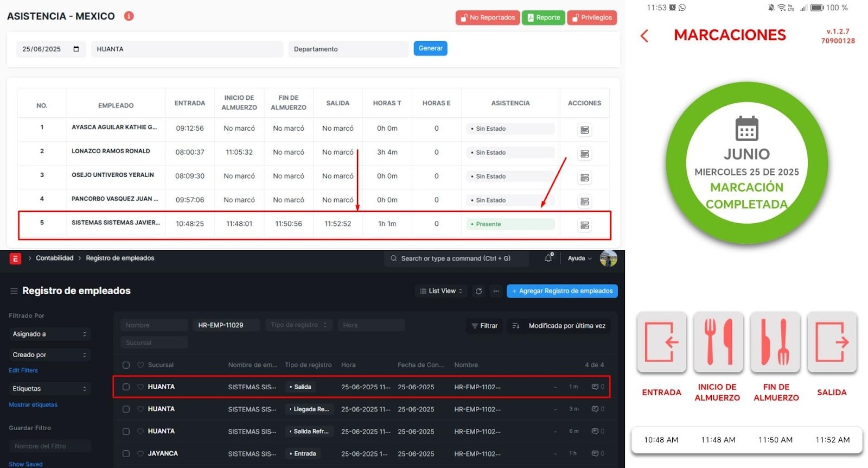Click the search or type a command field
The height and width of the screenshot is (468, 868).
click(x=456, y=258)
